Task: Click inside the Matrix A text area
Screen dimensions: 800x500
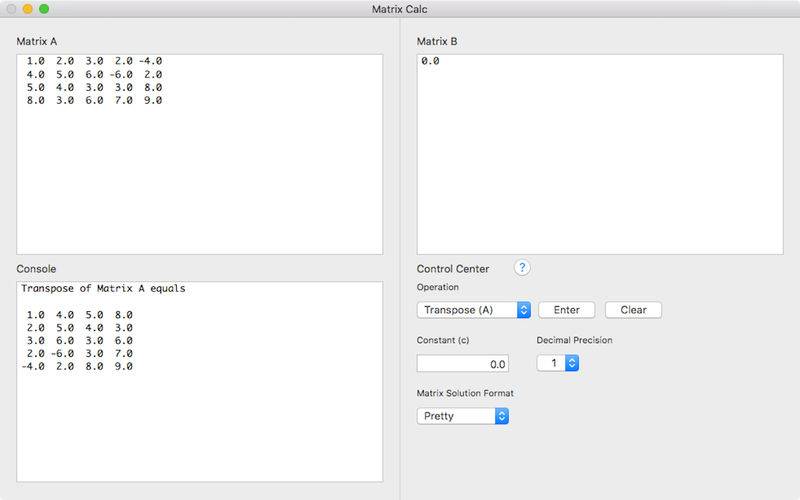Action: [199, 154]
